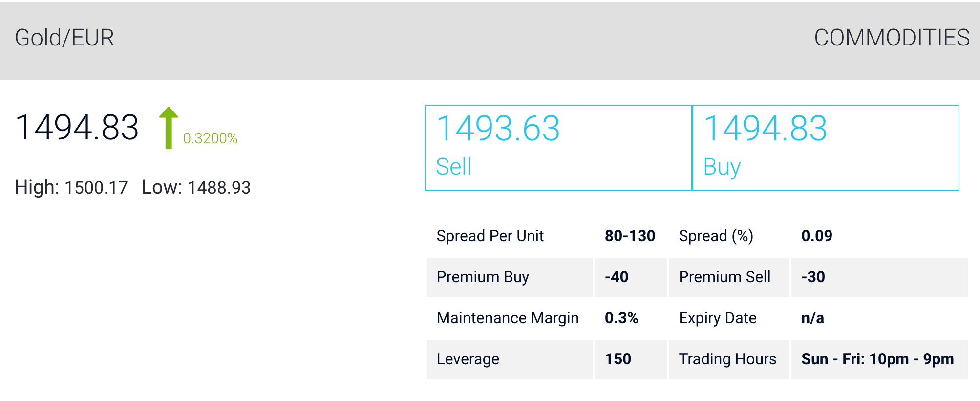Click the Expiry Date n/a value
Viewport: 980px width, 401px height.
(x=812, y=318)
